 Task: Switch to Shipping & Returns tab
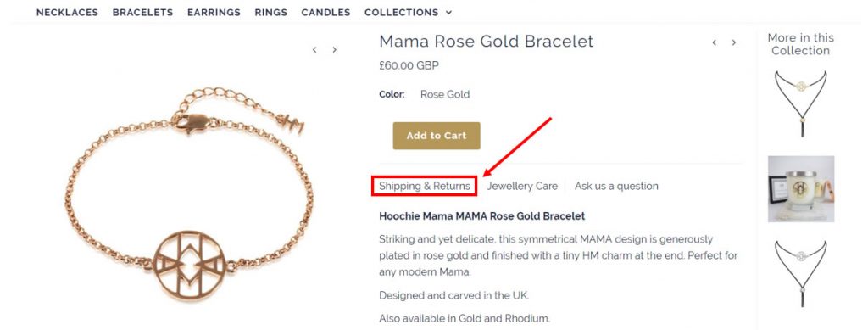coord(425,186)
